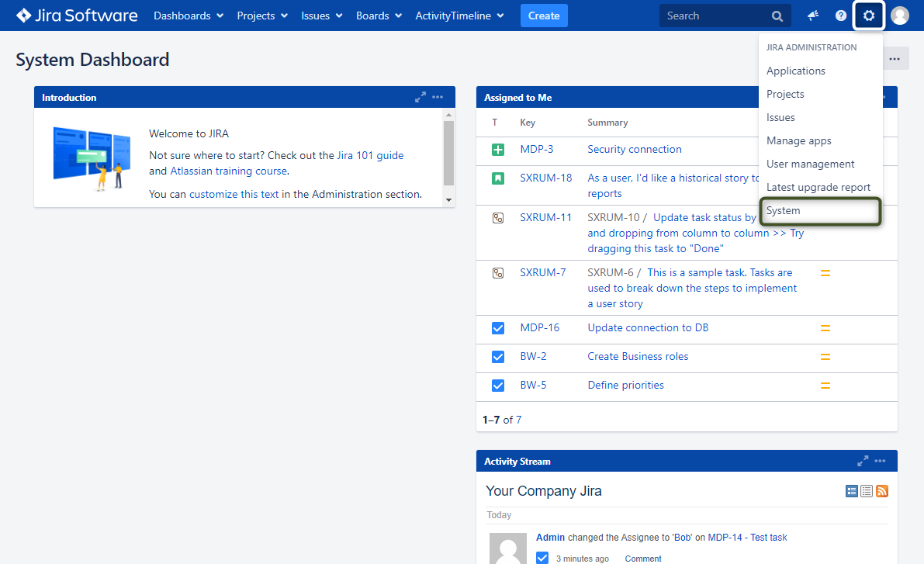The width and height of the screenshot is (924, 564).
Task: Click the Jira Software logo
Action: tap(77, 16)
